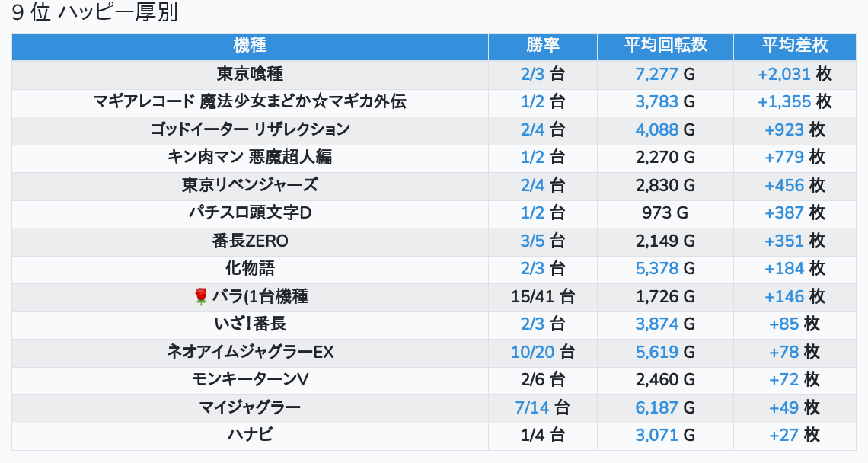Click the 機種 column header
The image size is (868, 463).
[x=250, y=46]
